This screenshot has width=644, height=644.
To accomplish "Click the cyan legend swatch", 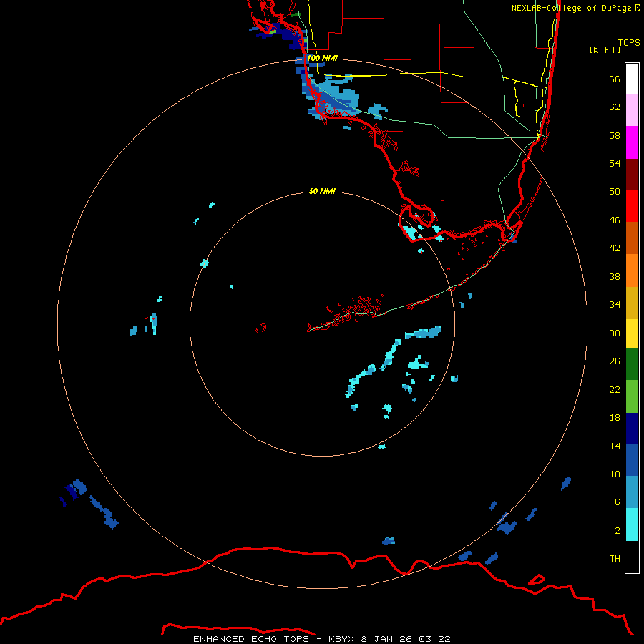I will tap(632, 525).
